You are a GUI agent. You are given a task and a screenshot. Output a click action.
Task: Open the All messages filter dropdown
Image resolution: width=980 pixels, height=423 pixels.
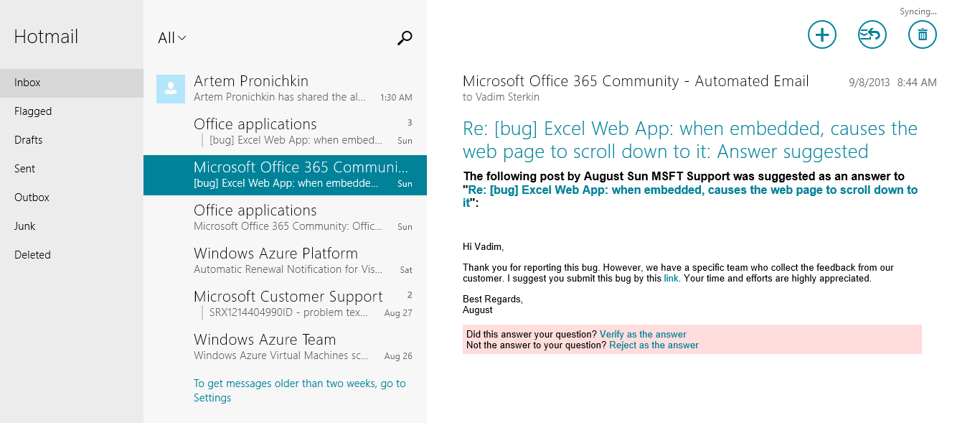[x=172, y=38]
